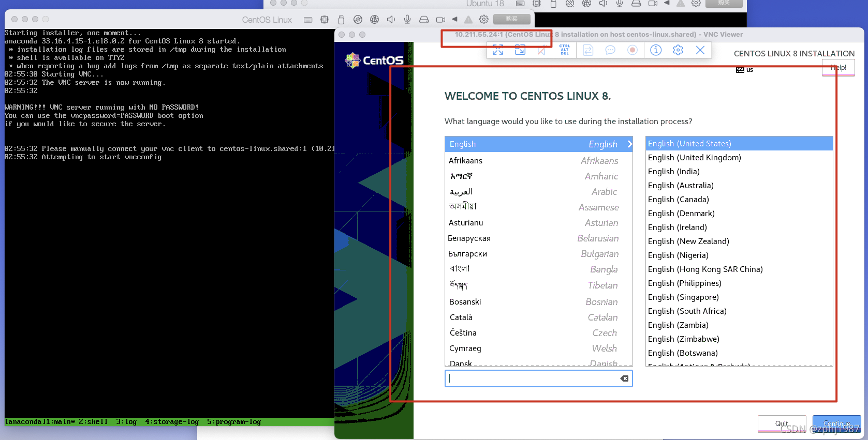Choose English (Canada) locale

tap(739, 200)
